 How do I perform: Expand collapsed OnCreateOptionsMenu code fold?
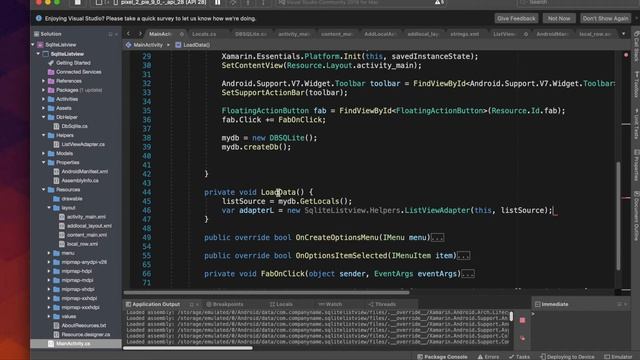tap(437, 238)
